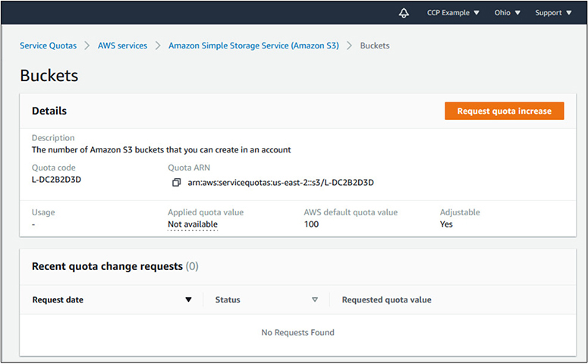Screen dimensions: 588x364
Task: Open the notifications bell icon
Action: point(404,13)
